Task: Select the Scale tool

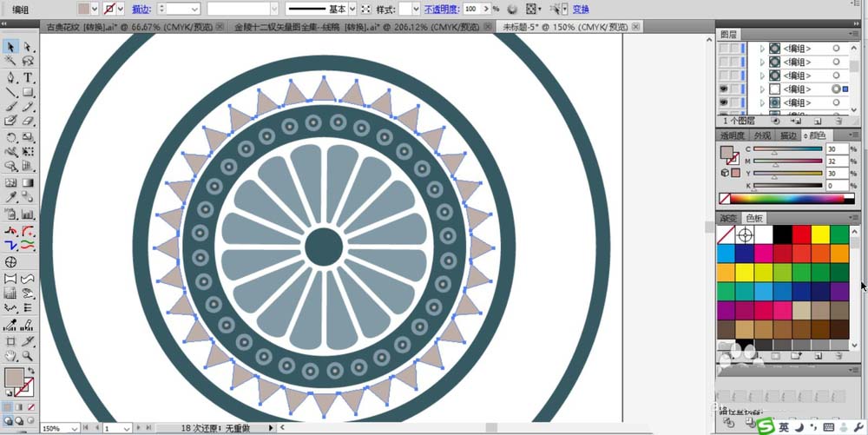Action: pyautogui.click(x=28, y=137)
